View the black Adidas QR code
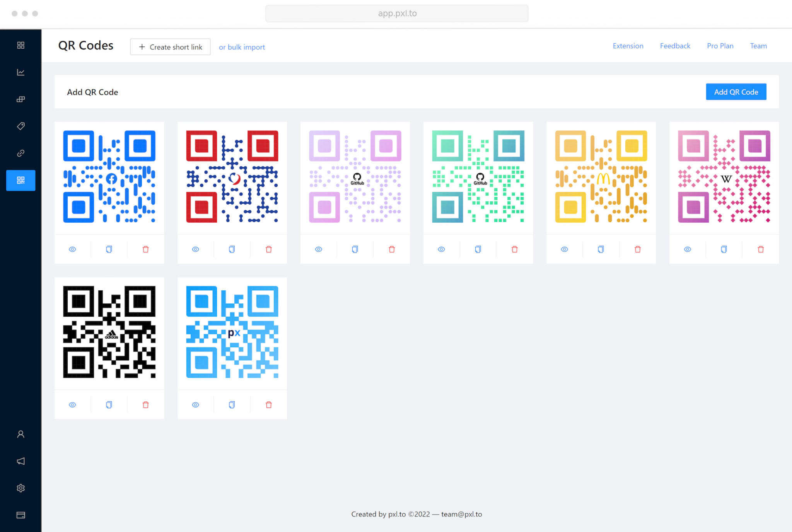 point(72,405)
